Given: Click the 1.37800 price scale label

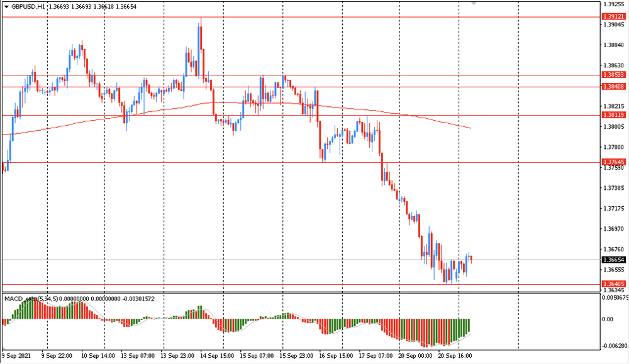Looking at the screenshot, I should (x=614, y=147).
